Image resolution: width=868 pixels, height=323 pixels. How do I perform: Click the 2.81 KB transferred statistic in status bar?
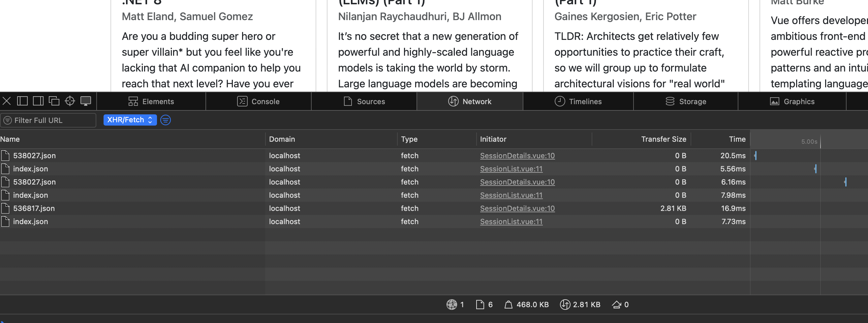point(587,305)
